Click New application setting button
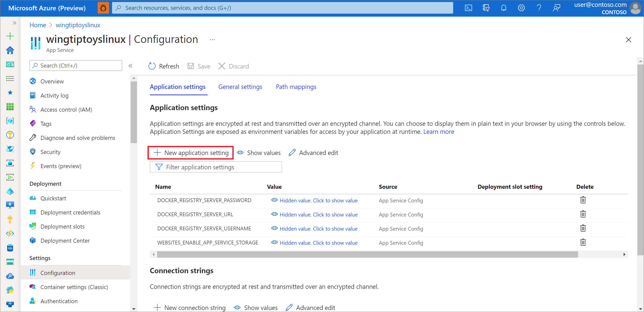The height and width of the screenshot is (312, 644). click(191, 152)
